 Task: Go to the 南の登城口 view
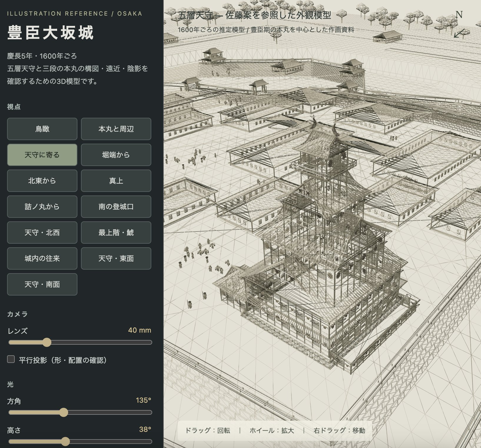(116, 207)
